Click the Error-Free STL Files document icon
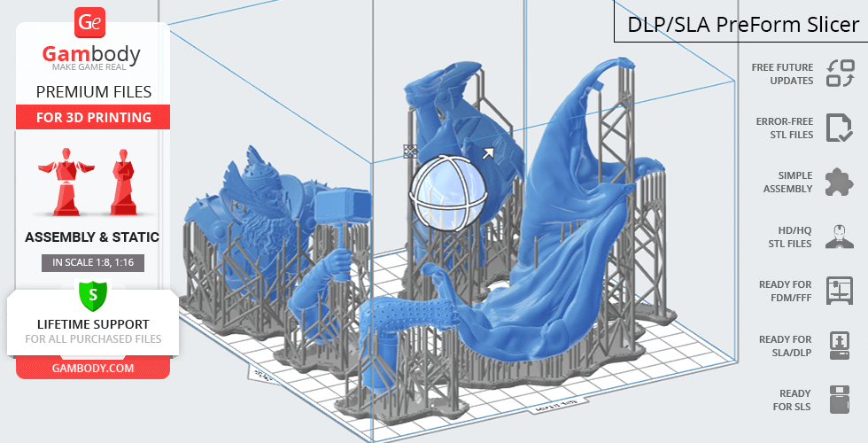 coord(839,128)
